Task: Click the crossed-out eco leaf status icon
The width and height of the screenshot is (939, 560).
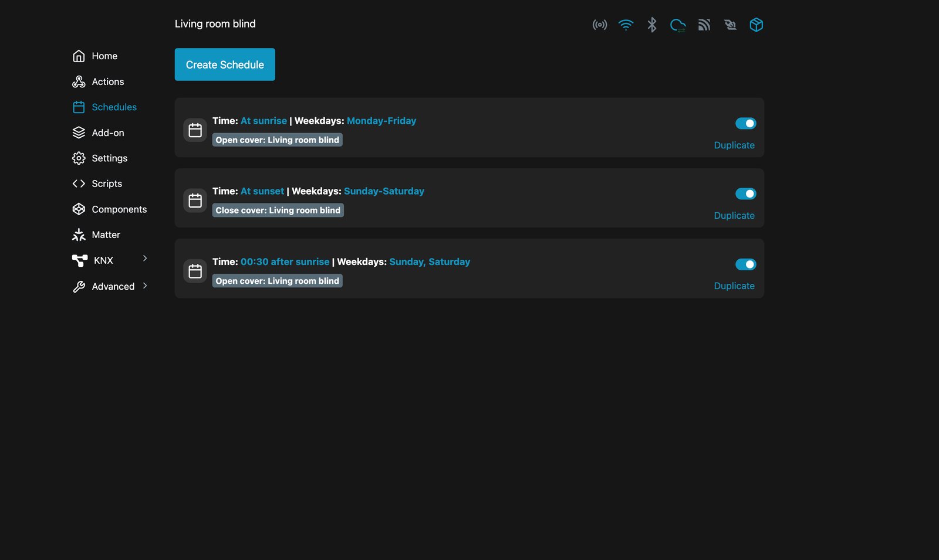Action: pyautogui.click(x=730, y=25)
